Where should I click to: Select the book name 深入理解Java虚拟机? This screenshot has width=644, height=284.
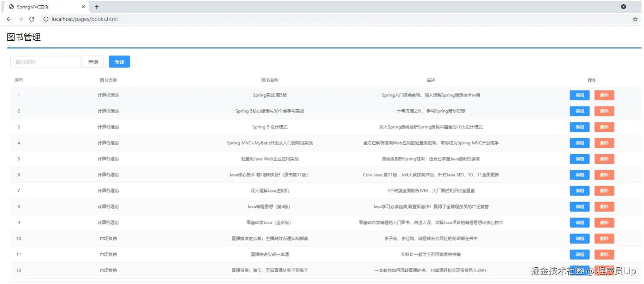pos(270,191)
